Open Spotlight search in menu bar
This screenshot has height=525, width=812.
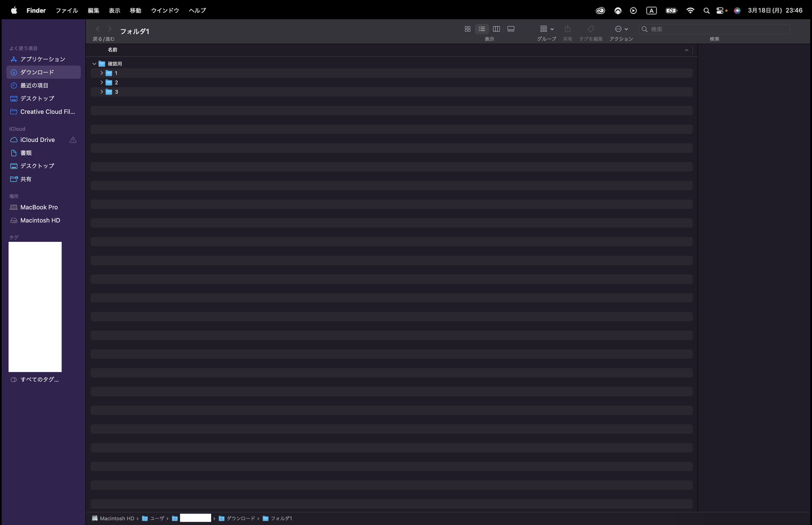[x=706, y=11]
